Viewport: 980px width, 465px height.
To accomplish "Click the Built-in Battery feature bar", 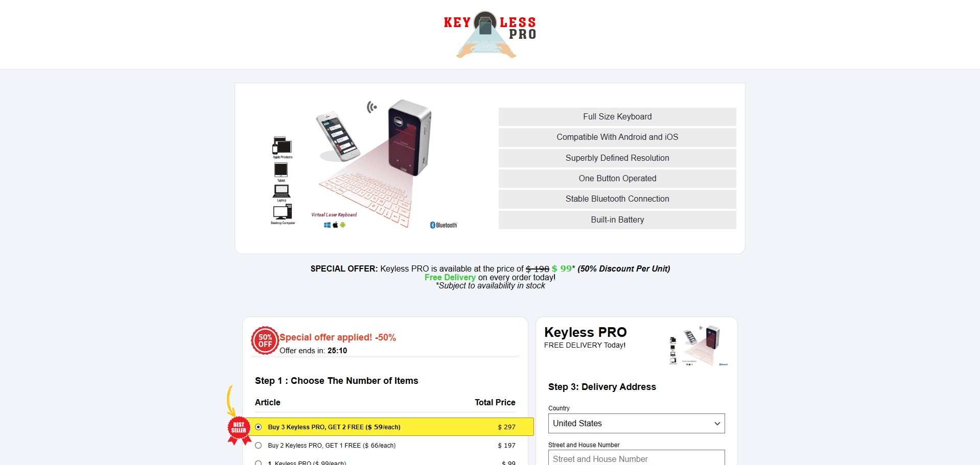I will click(x=617, y=220).
